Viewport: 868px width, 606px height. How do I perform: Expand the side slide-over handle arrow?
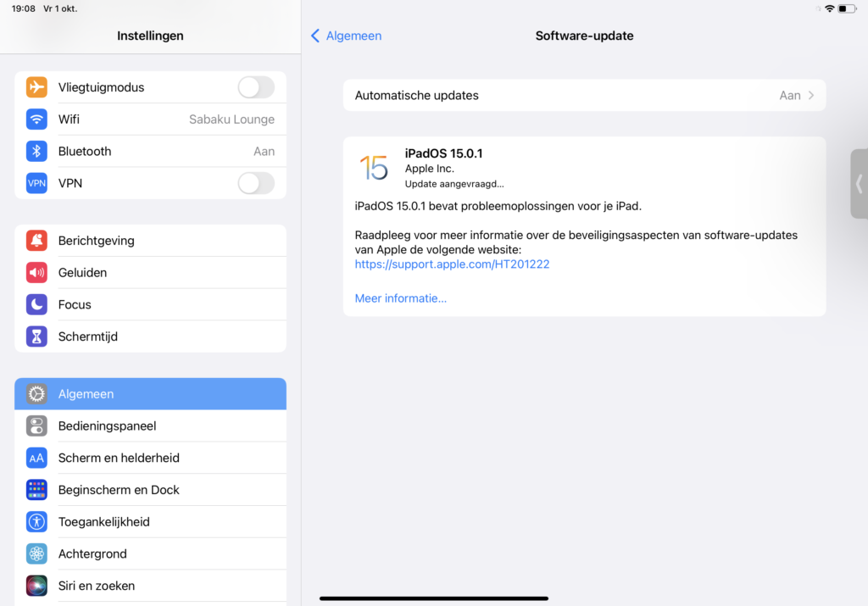point(859,183)
